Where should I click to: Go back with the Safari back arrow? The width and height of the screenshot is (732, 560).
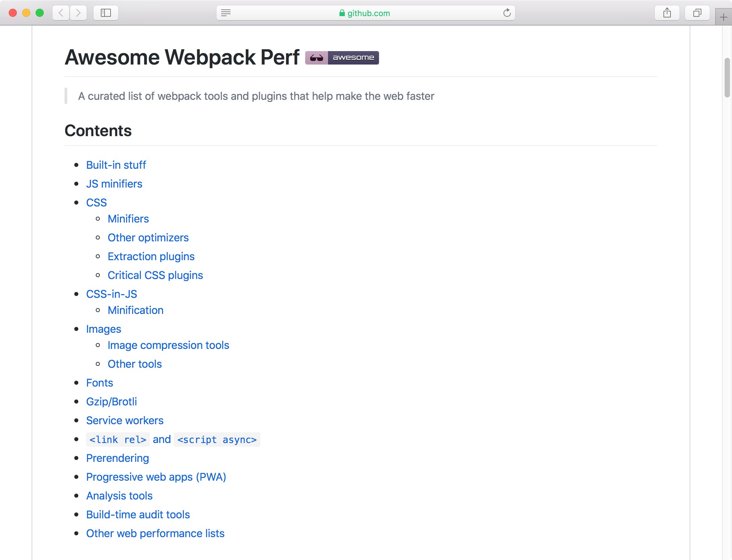pyautogui.click(x=61, y=13)
